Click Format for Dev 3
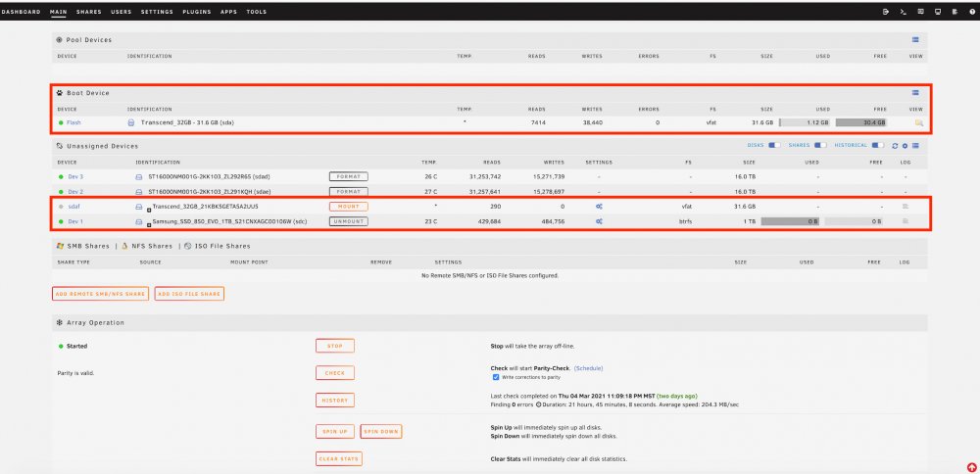The width and height of the screenshot is (980, 474). pyautogui.click(x=349, y=176)
